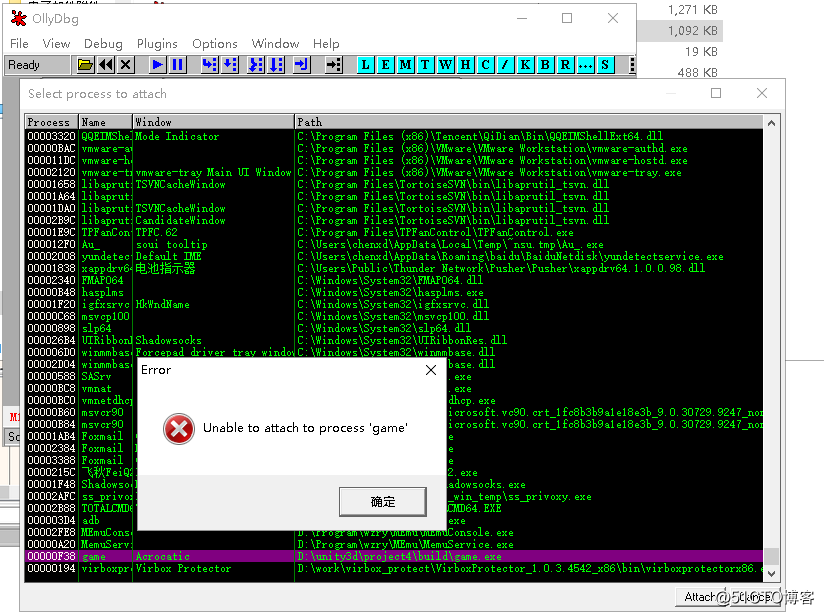Image resolution: width=824 pixels, height=616 pixels.
Task: Click the Step over icon
Action: (x=230, y=65)
